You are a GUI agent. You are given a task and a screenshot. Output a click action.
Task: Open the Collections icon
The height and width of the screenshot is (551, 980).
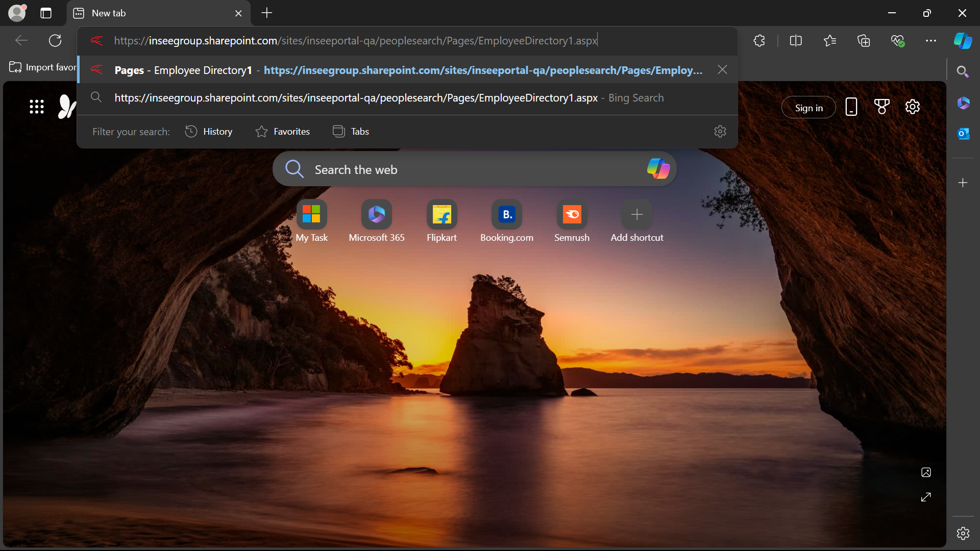point(864,41)
